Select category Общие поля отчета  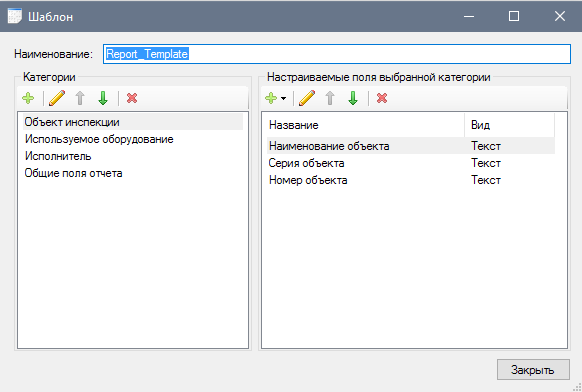pyautogui.click(x=133, y=173)
